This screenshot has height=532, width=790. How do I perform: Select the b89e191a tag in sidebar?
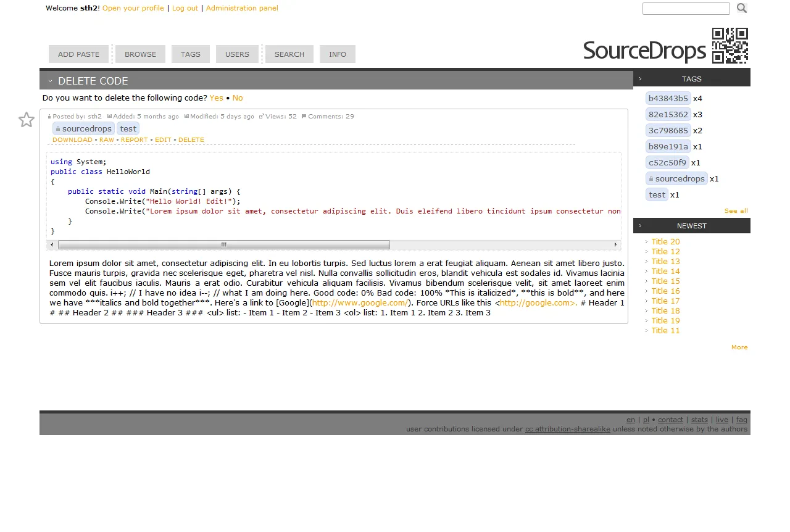click(668, 147)
